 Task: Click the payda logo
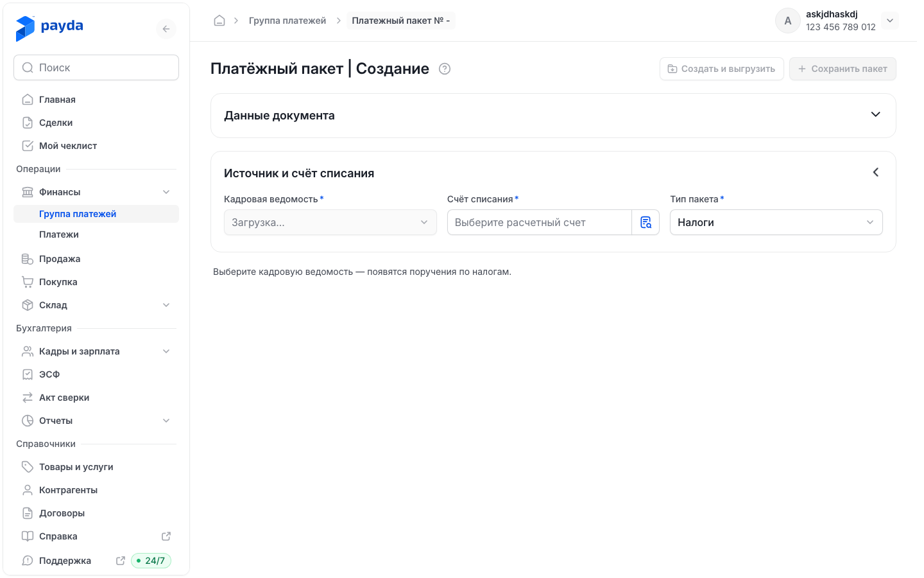click(49, 28)
